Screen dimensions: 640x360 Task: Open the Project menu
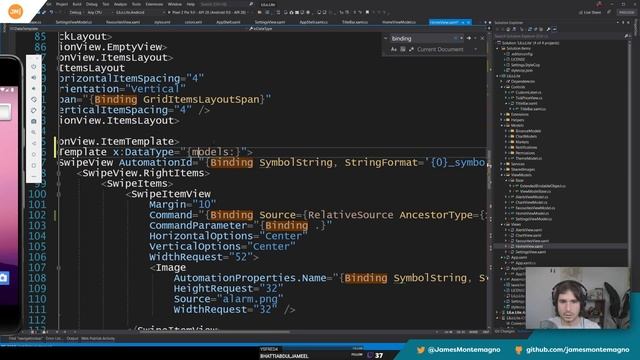62,4
